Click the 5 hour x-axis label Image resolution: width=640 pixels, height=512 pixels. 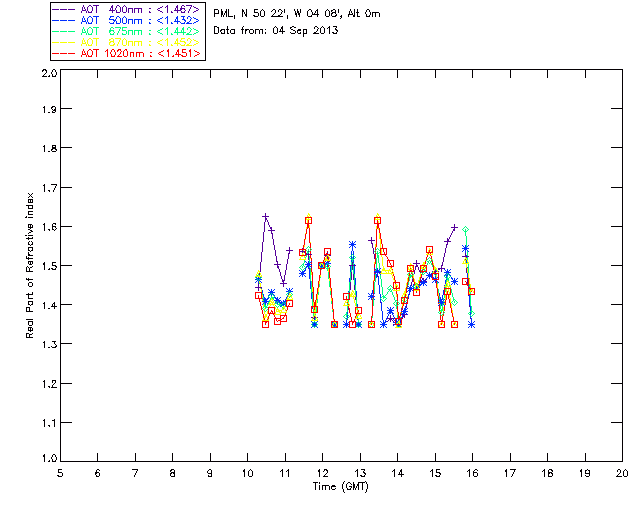point(60,473)
